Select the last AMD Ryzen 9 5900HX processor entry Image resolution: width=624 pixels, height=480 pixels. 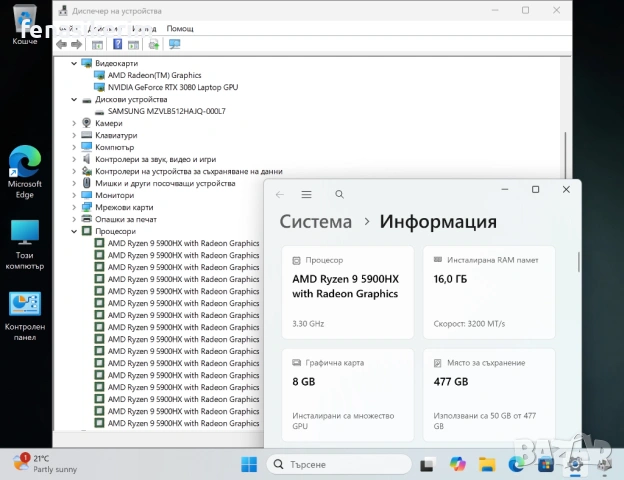tap(183, 423)
